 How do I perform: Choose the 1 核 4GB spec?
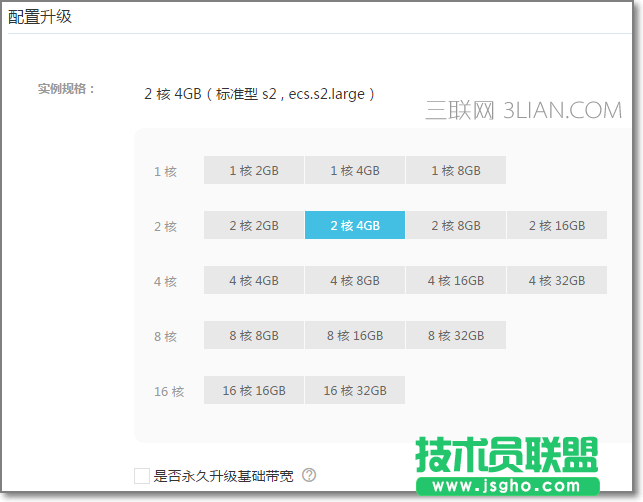(x=355, y=170)
